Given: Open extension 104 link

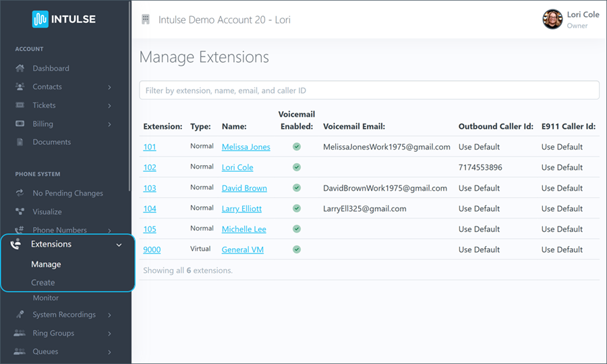Looking at the screenshot, I should tap(150, 209).
